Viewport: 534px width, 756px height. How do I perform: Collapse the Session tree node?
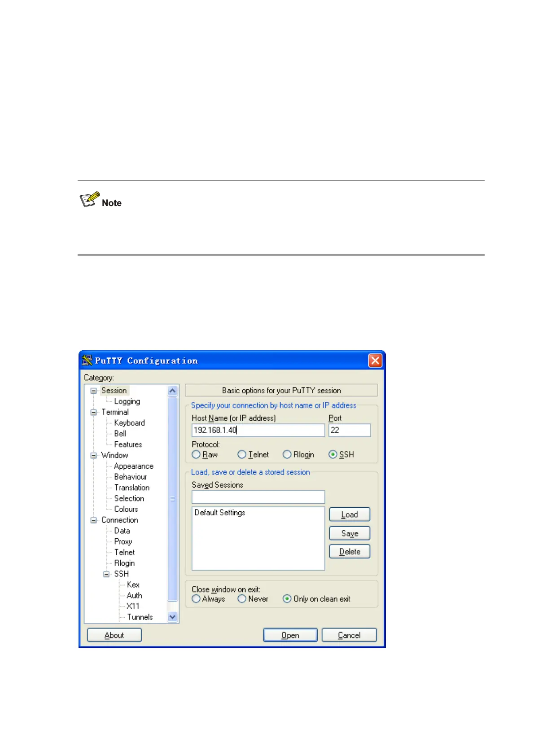[94, 391]
